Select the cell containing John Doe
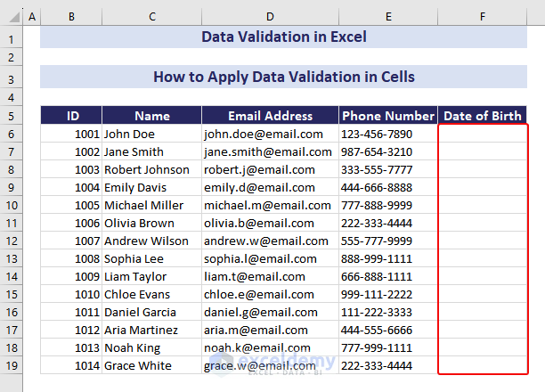545x392 pixels. click(151, 134)
